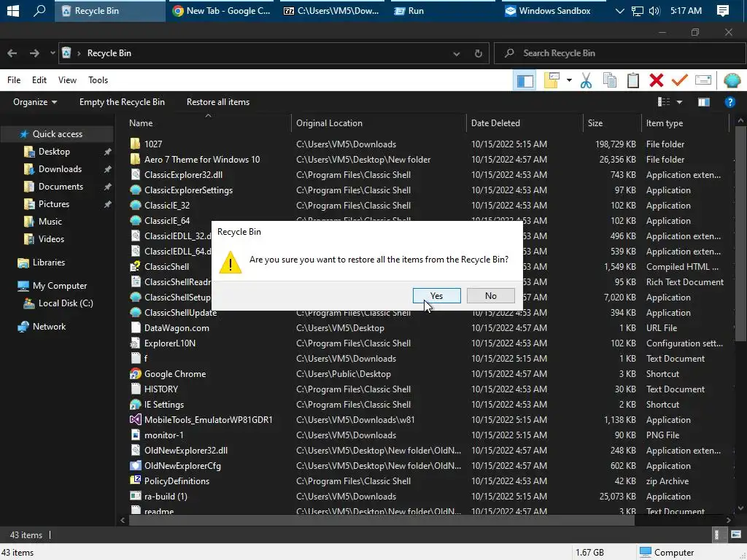Toggle the navigation pane toolbar button

pyautogui.click(x=525, y=80)
